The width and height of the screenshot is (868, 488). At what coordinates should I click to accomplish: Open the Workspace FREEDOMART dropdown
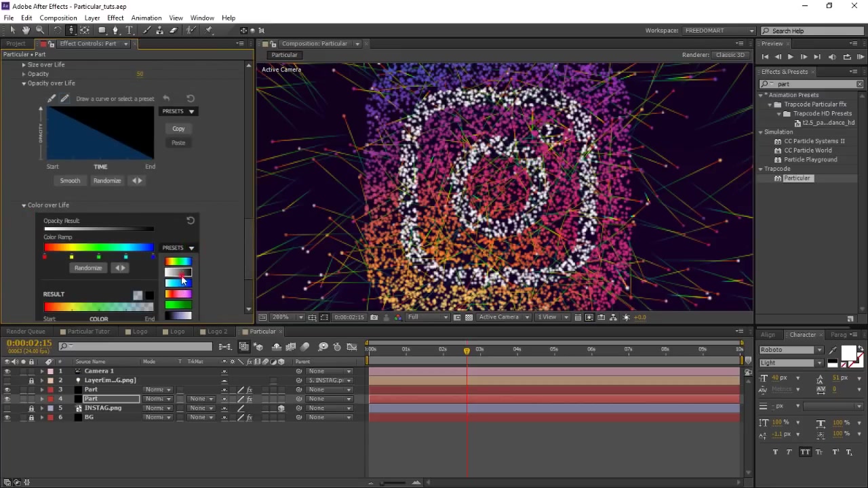coord(719,30)
